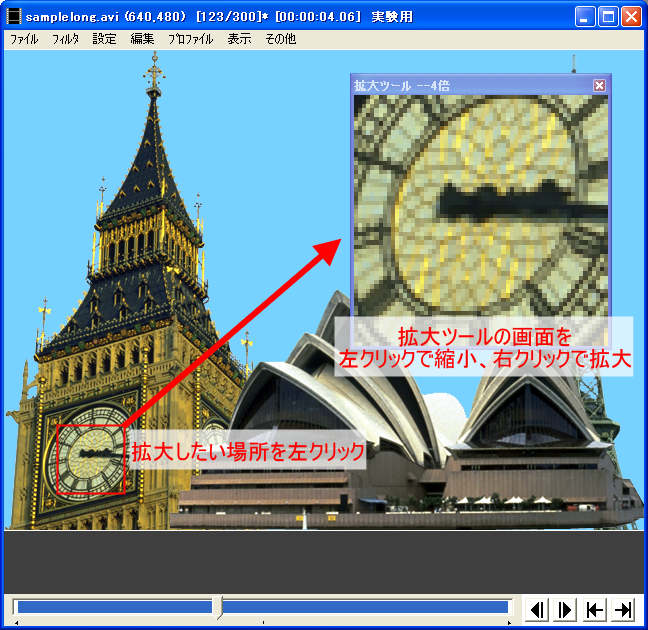Open the 編集 menu

click(142, 40)
